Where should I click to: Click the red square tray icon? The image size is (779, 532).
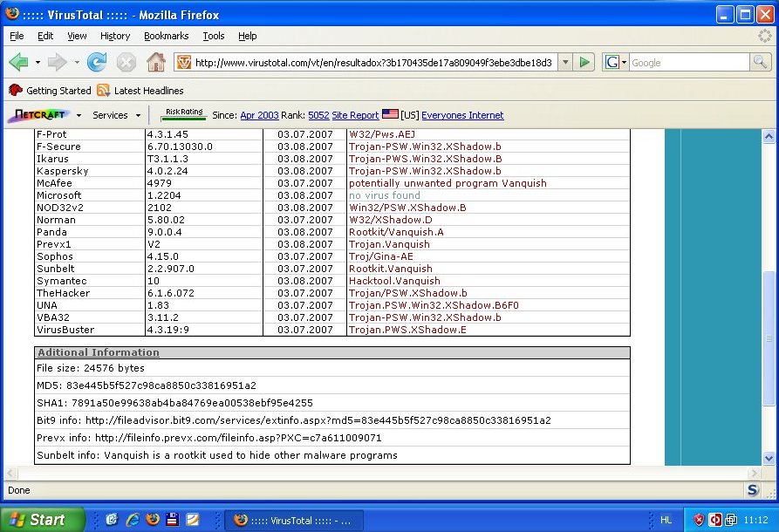point(714,520)
